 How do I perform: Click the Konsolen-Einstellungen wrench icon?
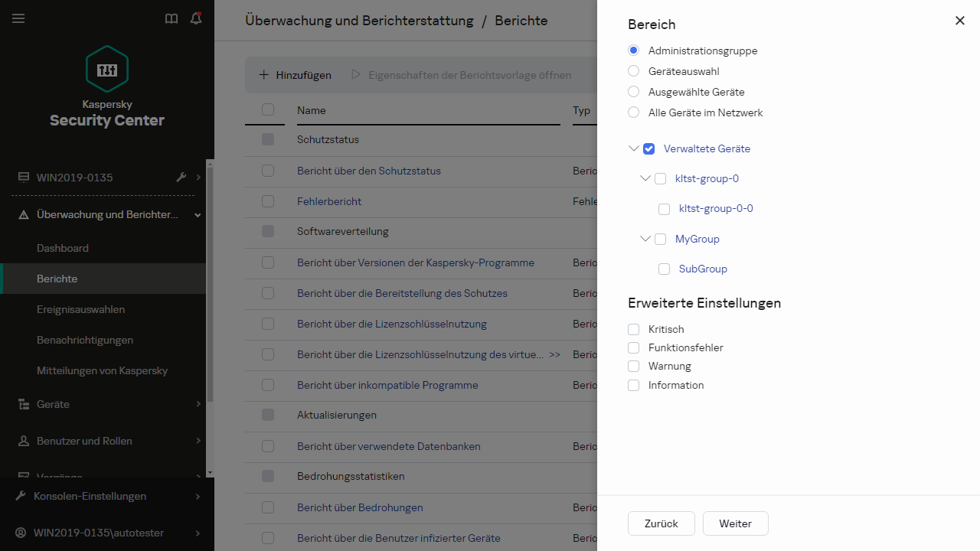[21, 496]
